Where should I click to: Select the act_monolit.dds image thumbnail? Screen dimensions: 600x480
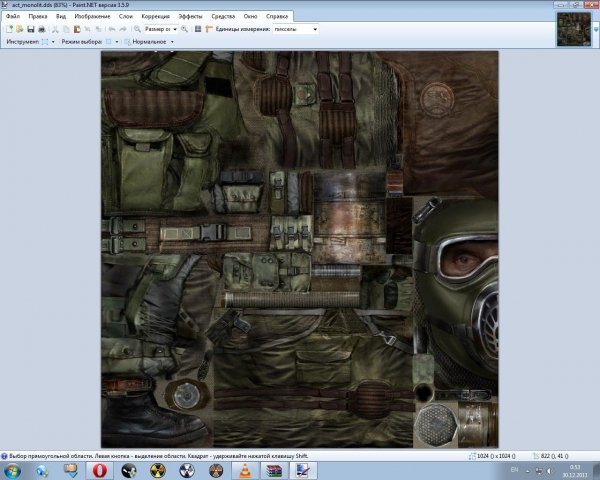click(574, 29)
